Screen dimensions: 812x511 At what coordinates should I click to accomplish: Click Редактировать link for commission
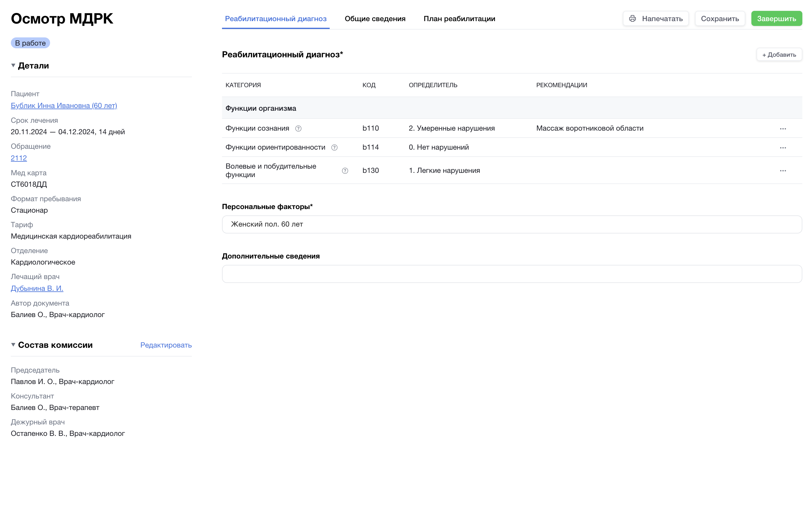tap(166, 345)
